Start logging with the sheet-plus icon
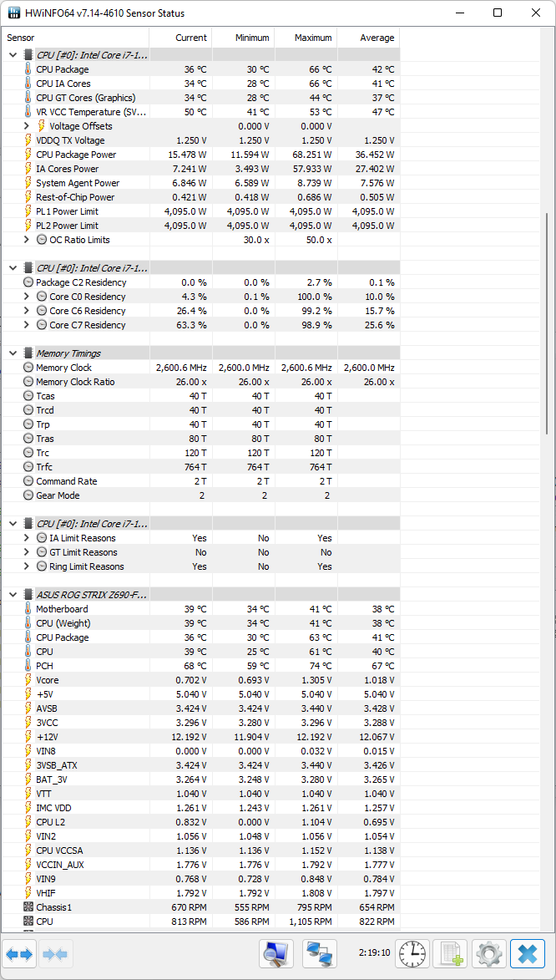Screen dimensions: 556x980 click(451, 954)
